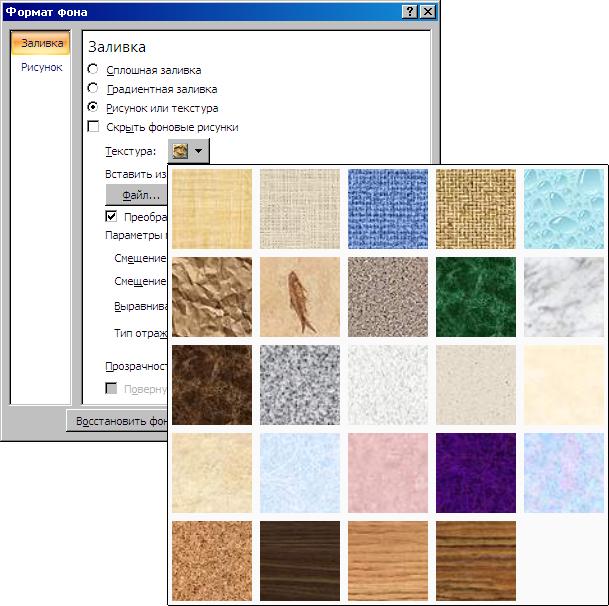The height and width of the screenshot is (606, 609).
Task: Pick the pale cream parchment texture
Action: point(564,385)
